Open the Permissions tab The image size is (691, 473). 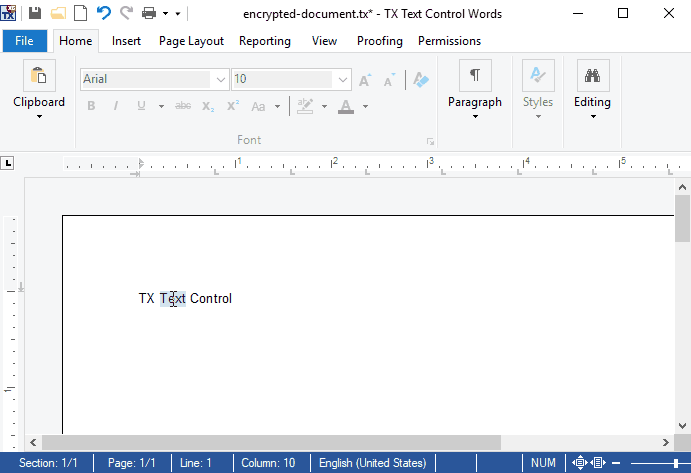[x=450, y=41]
